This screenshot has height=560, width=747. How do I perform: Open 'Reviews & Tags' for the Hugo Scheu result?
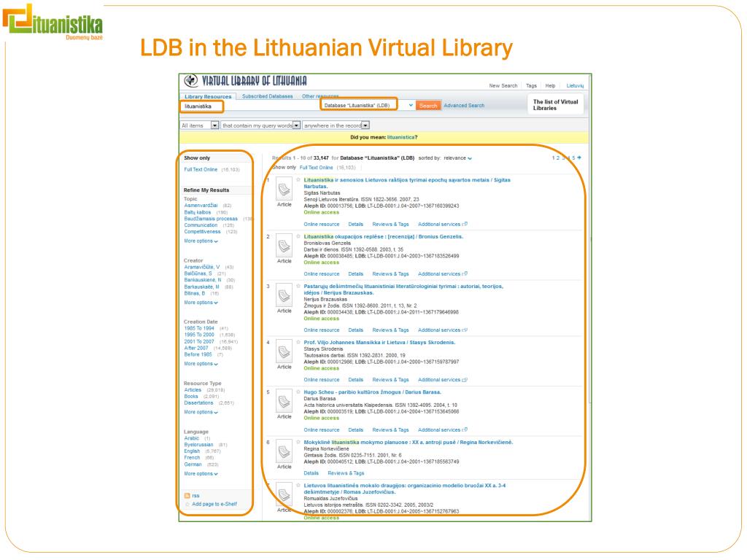pos(391,430)
